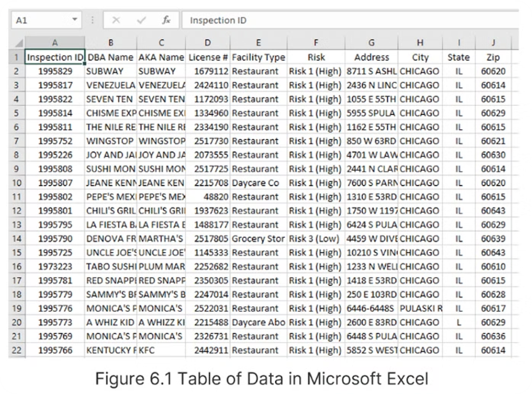532x394 pixels.
Task: Select row 10 header
Action: point(17,183)
